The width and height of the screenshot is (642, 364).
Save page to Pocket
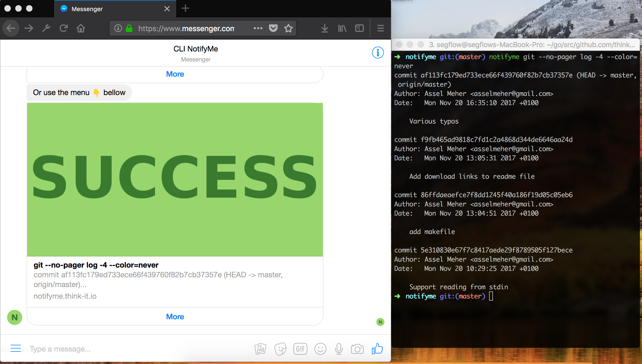click(x=273, y=28)
